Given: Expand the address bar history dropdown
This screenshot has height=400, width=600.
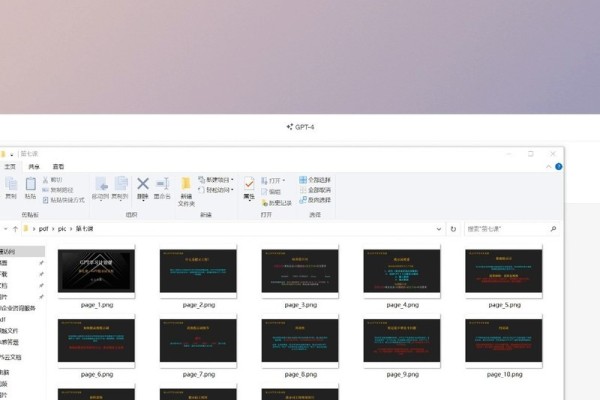Looking at the screenshot, I should (439, 229).
